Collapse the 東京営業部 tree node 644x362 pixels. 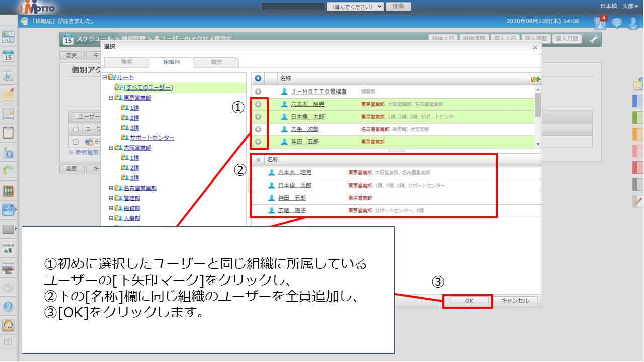pos(111,98)
